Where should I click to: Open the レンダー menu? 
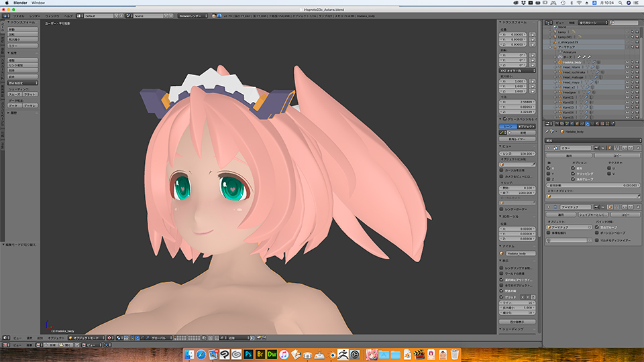[35, 16]
